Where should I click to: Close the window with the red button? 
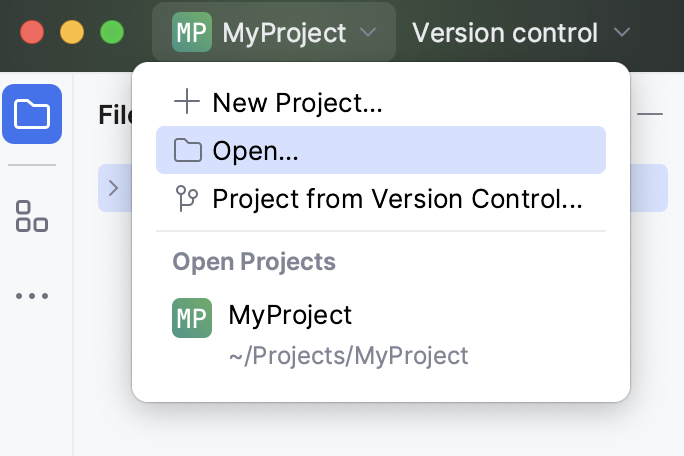tap(32, 32)
